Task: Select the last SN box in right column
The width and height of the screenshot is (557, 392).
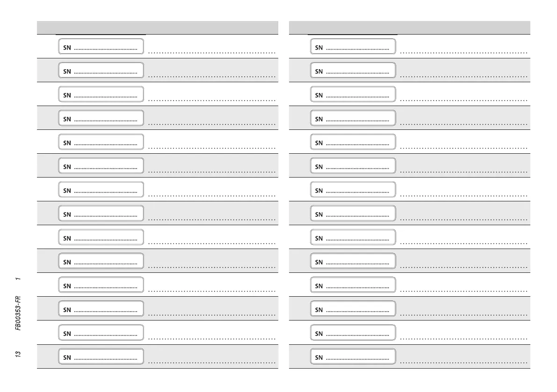Action: [353, 356]
